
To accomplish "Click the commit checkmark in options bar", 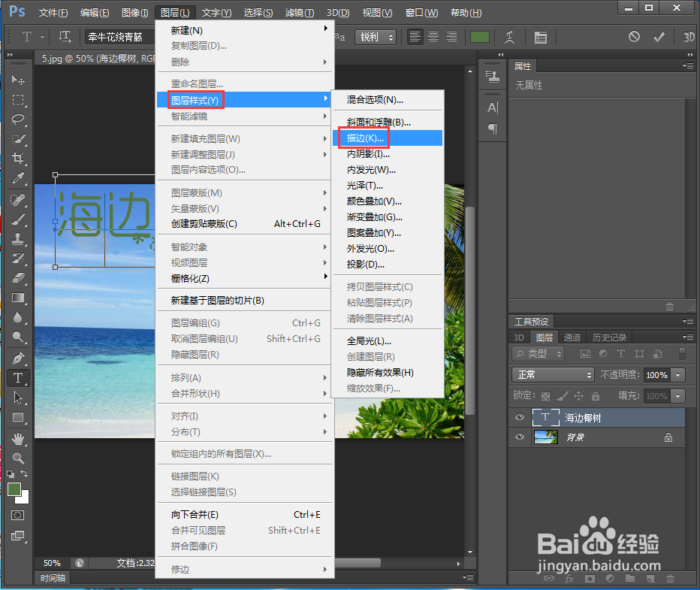I will click(x=657, y=35).
